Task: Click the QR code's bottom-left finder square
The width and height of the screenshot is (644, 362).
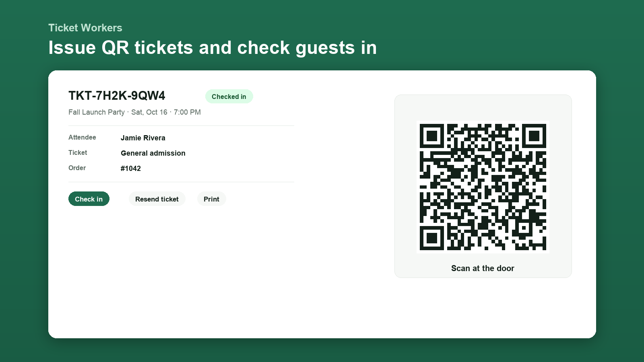Action: pos(432,238)
